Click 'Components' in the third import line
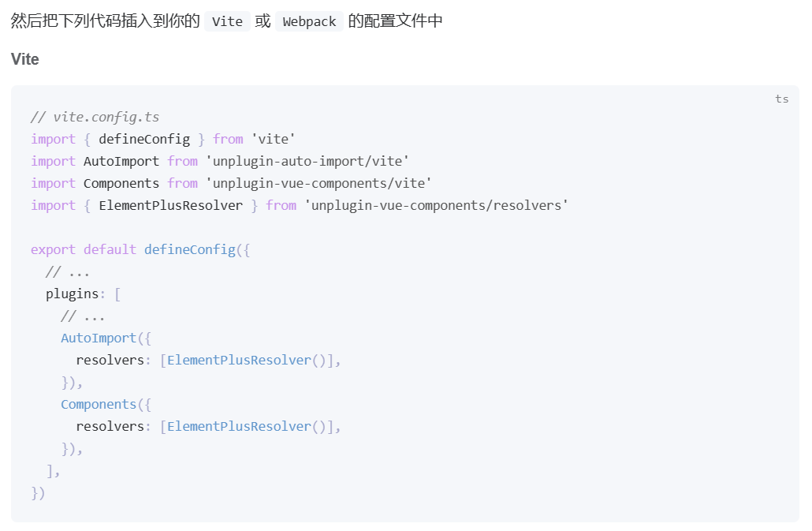 tap(121, 183)
